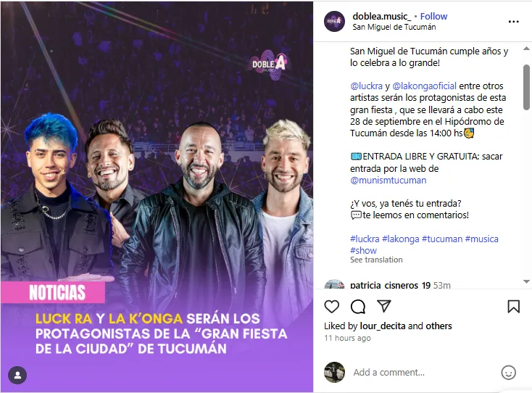
Task: Save post with the bookmark icon
Action: click(513, 307)
